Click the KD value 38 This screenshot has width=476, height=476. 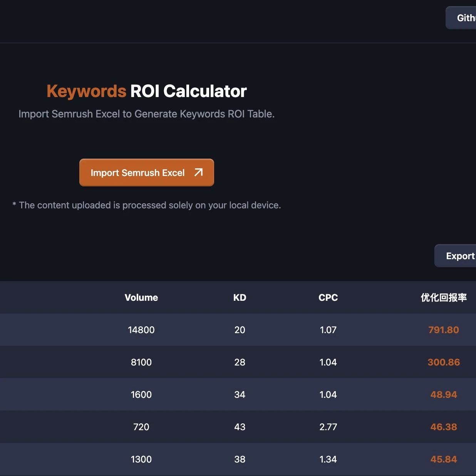pos(240,459)
